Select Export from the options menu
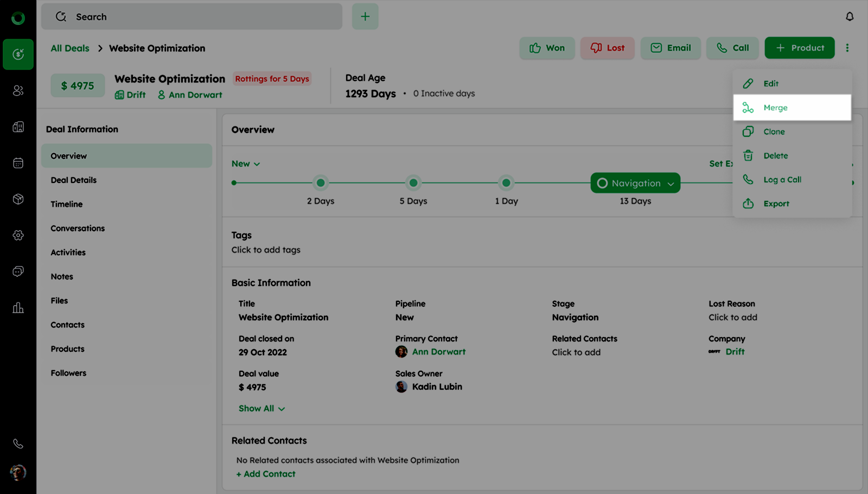The width and height of the screenshot is (868, 494). pos(776,204)
